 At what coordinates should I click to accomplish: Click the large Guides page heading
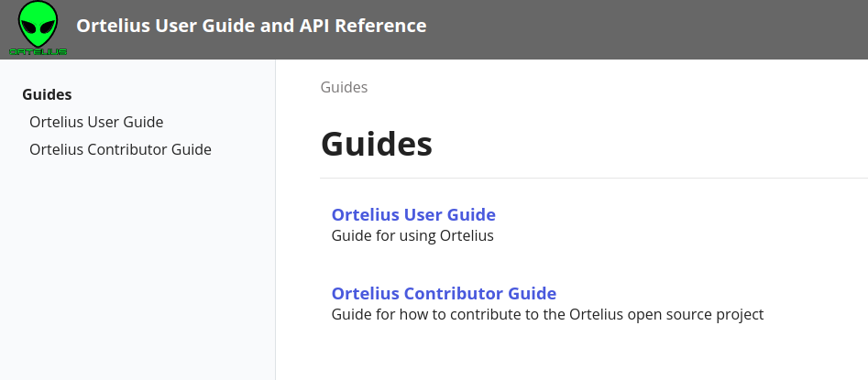coord(377,145)
